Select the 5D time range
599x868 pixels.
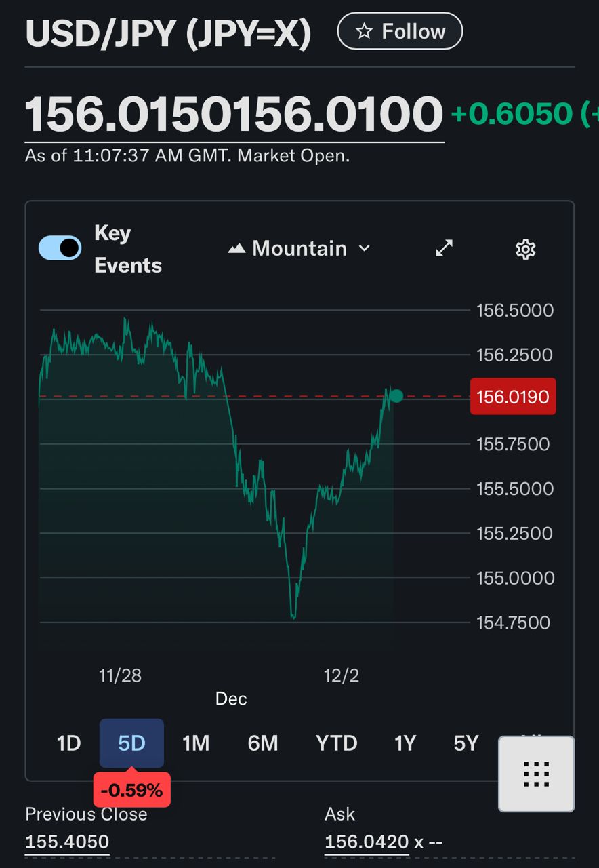click(x=131, y=743)
